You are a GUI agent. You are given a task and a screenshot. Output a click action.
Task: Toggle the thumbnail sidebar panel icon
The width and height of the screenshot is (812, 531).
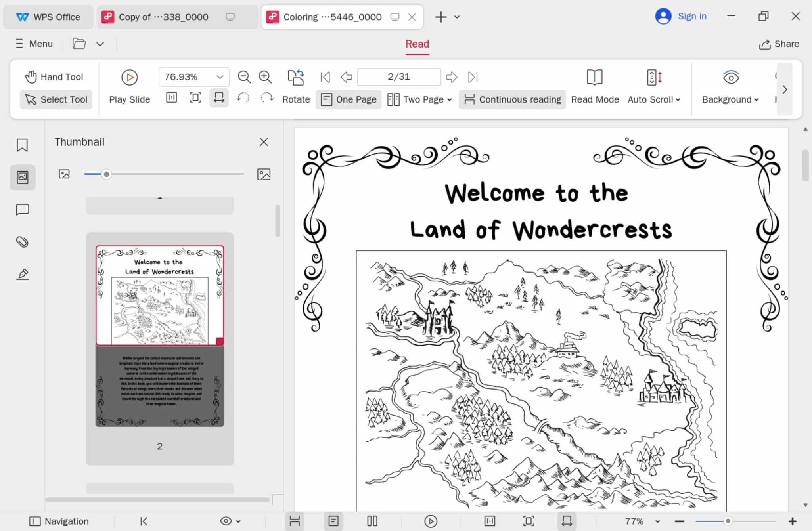pos(23,177)
